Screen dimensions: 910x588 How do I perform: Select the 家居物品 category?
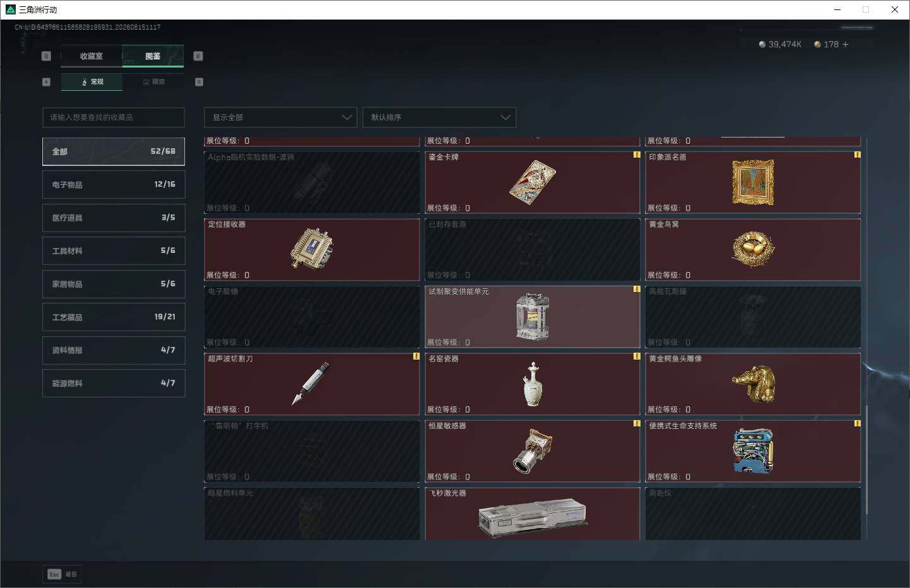coord(114,284)
